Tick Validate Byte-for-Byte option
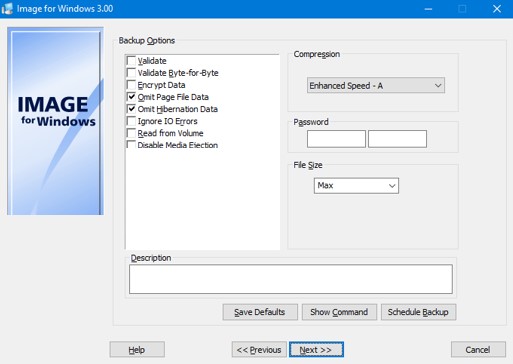 click(x=131, y=73)
